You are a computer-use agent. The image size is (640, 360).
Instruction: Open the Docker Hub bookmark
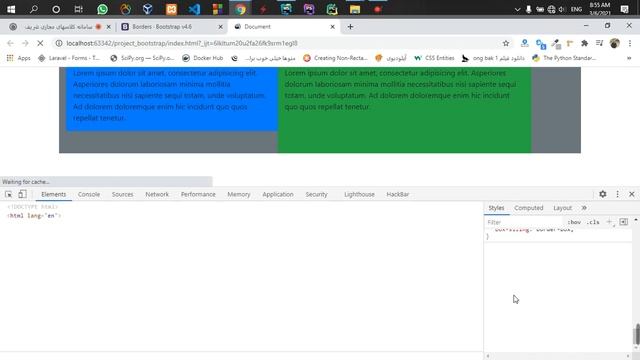[203, 58]
